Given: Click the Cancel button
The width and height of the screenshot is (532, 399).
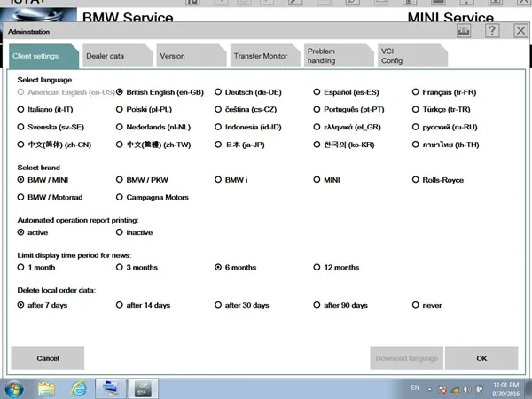Looking at the screenshot, I should point(48,358).
